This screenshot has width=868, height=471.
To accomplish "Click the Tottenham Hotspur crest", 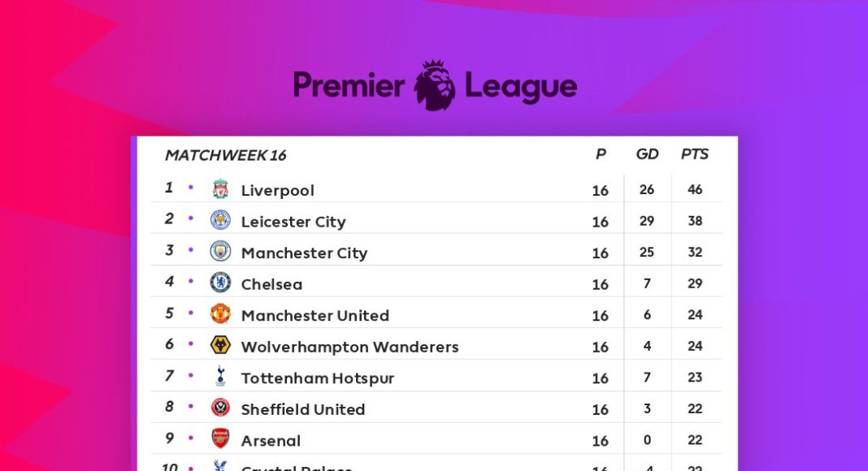I will 220,377.
